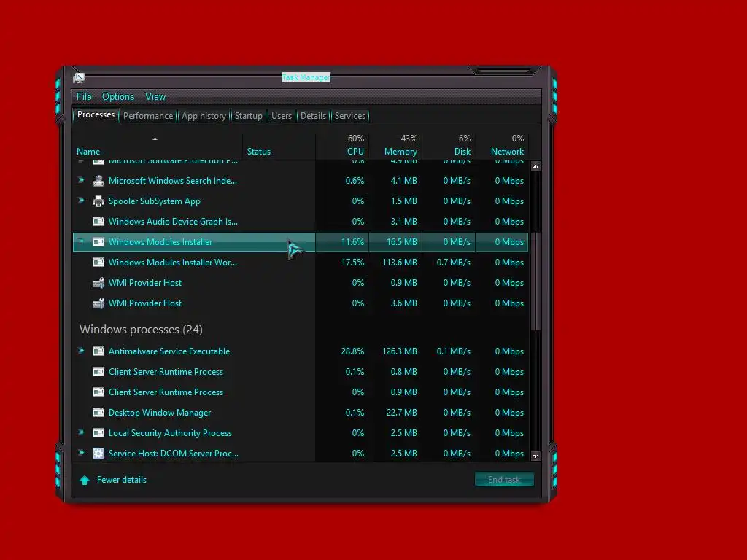Viewport: 747px width, 560px height.
Task: Click the Windows Audio Device Graph icon
Action: pos(98,222)
